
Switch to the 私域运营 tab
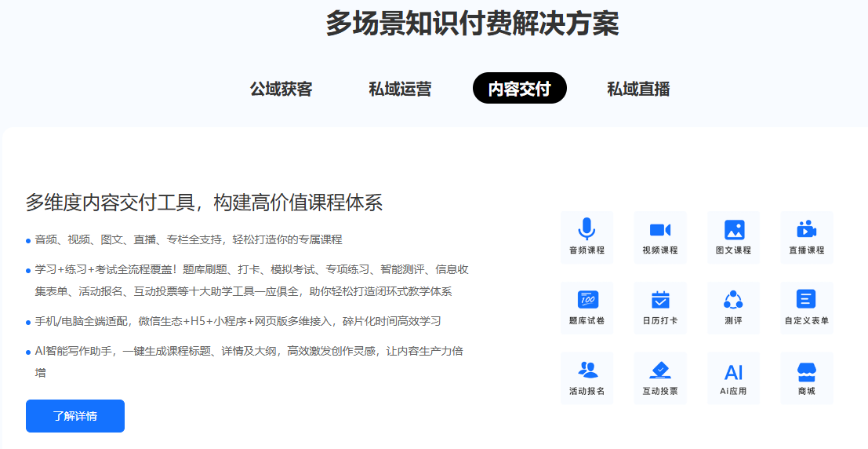pos(400,89)
